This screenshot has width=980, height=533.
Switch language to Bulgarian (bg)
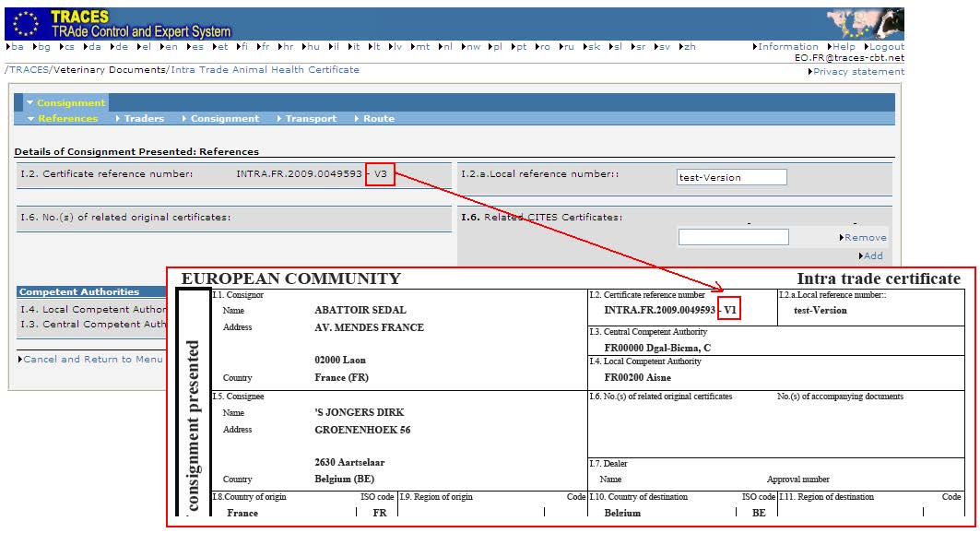pos(41,47)
